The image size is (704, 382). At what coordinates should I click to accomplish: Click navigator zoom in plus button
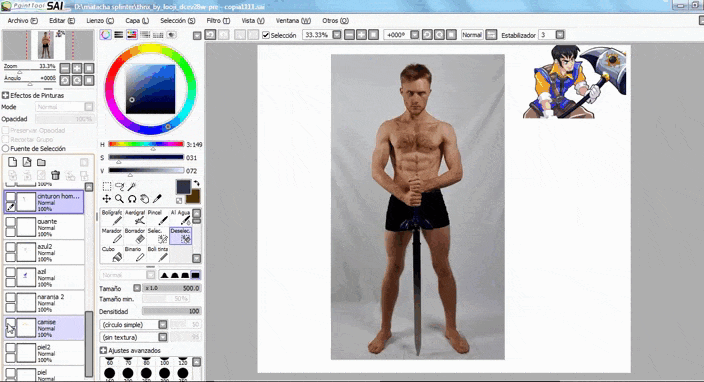click(x=77, y=68)
